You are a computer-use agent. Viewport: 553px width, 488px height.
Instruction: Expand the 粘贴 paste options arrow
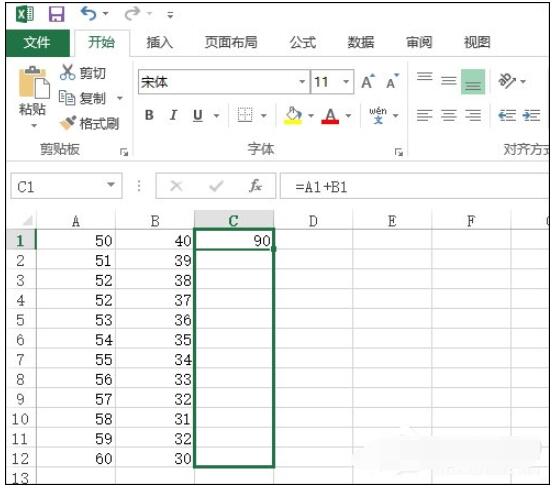pyautogui.click(x=34, y=126)
